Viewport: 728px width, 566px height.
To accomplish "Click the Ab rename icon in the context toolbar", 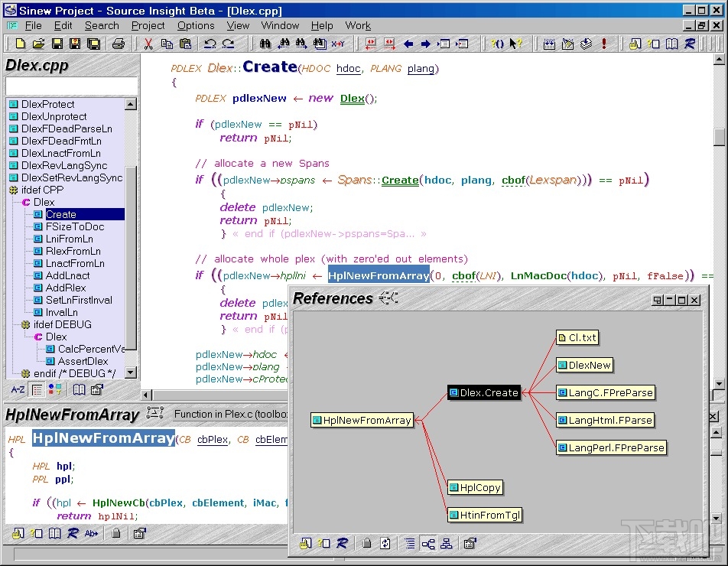I will point(92,534).
